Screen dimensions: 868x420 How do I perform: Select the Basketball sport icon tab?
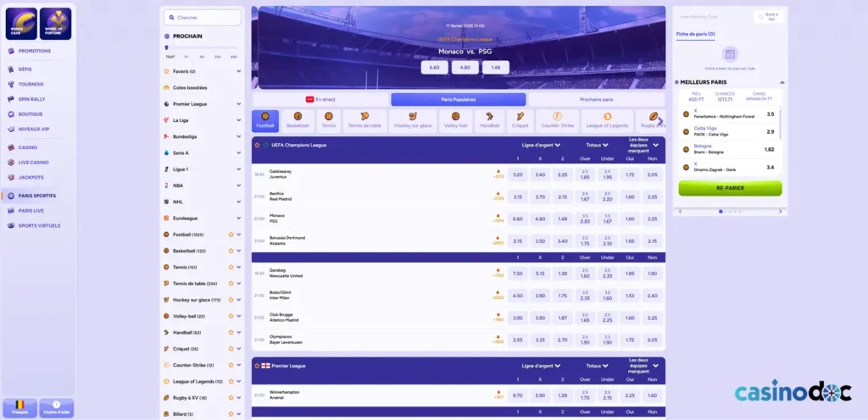pyautogui.click(x=298, y=120)
